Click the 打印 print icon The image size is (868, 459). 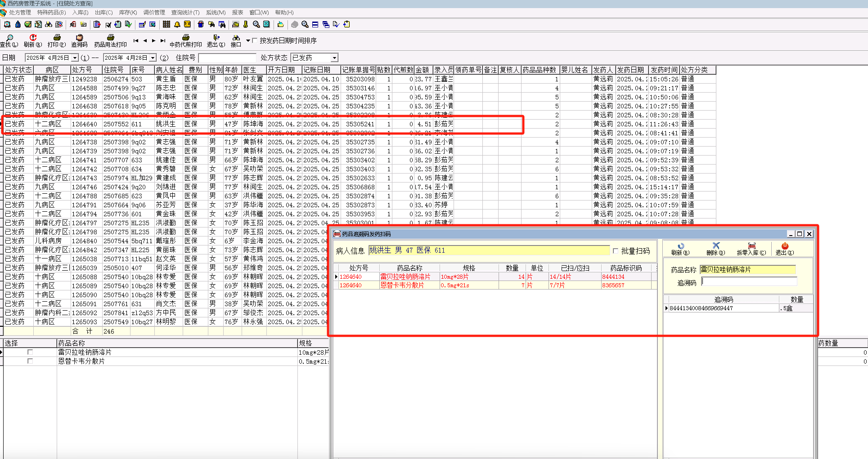(x=57, y=38)
